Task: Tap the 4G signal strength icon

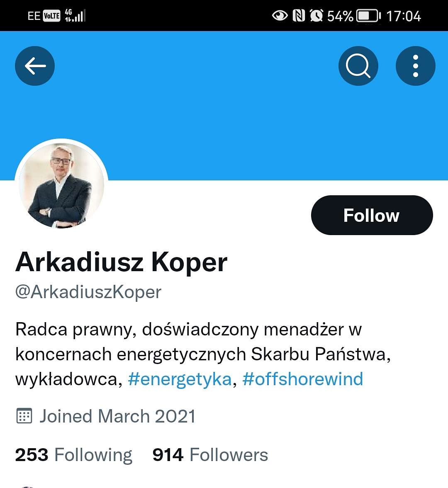Action: [x=75, y=16]
